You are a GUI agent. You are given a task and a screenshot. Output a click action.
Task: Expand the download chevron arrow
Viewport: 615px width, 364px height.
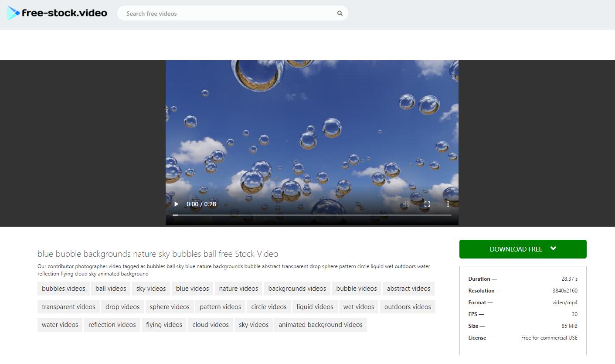(553, 248)
